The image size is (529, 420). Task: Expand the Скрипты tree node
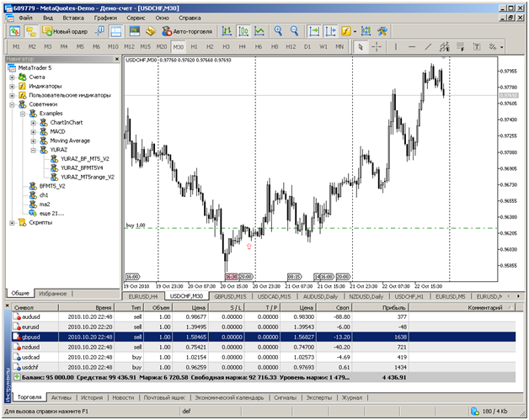[x=12, y=223]
